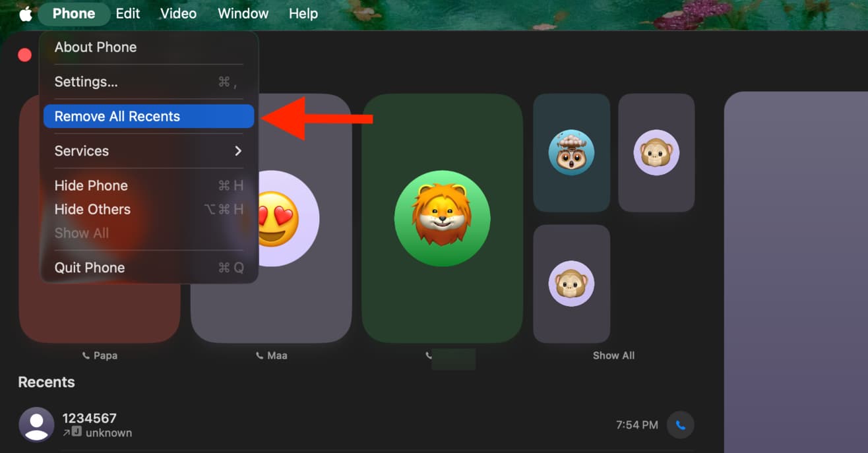Click the exploding-head owl Memoji avatar
868x453 pixels.
pos(571,152)
